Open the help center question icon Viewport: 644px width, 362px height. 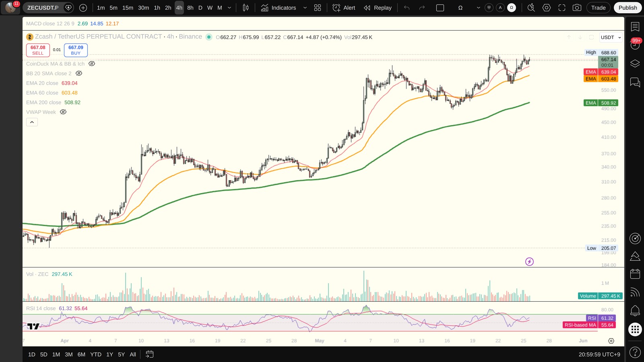click(635, 353)
